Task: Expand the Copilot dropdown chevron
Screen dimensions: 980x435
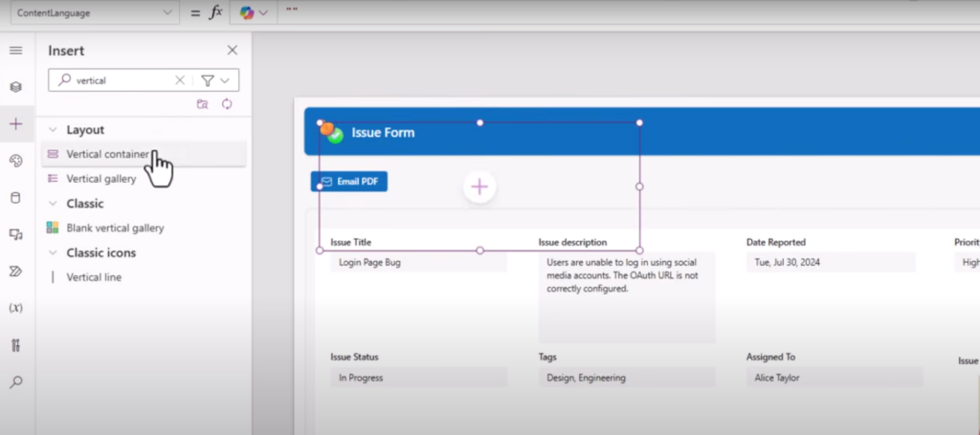Action: 263,12
